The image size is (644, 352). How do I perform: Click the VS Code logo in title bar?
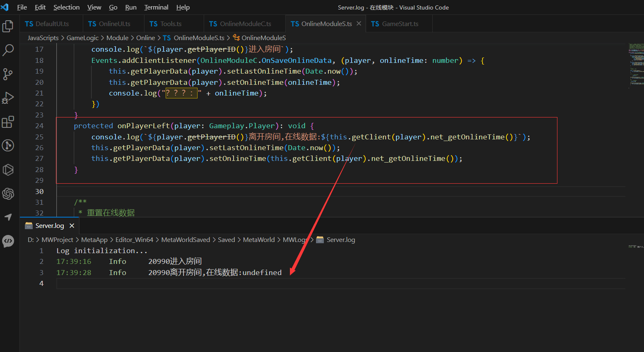coord(5,7)
